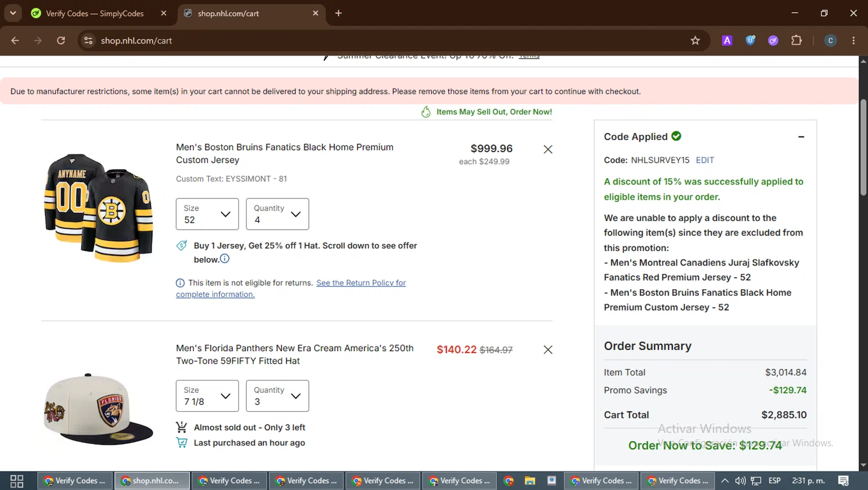This screenshot has width=868, height=490.
Task: Click the green Code Applied checkmark
Action: pyautogui.click(x=676, y=136)
